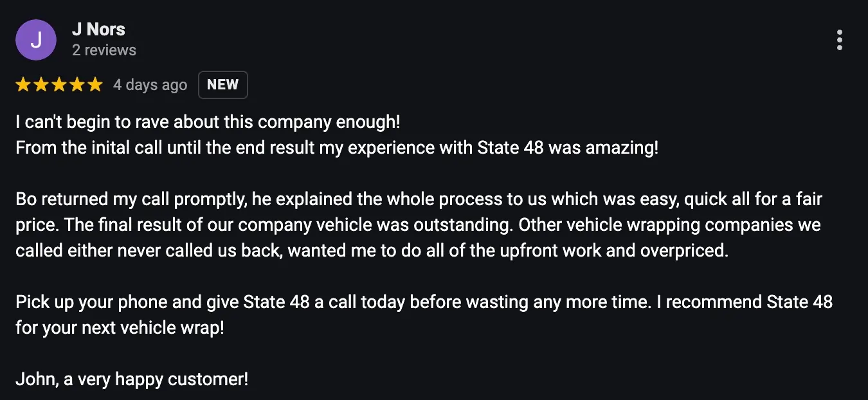Click the signature 'John, a very happy customer!'
The width and height of the screenshot is (868, 400).
(x=132, y=379)
